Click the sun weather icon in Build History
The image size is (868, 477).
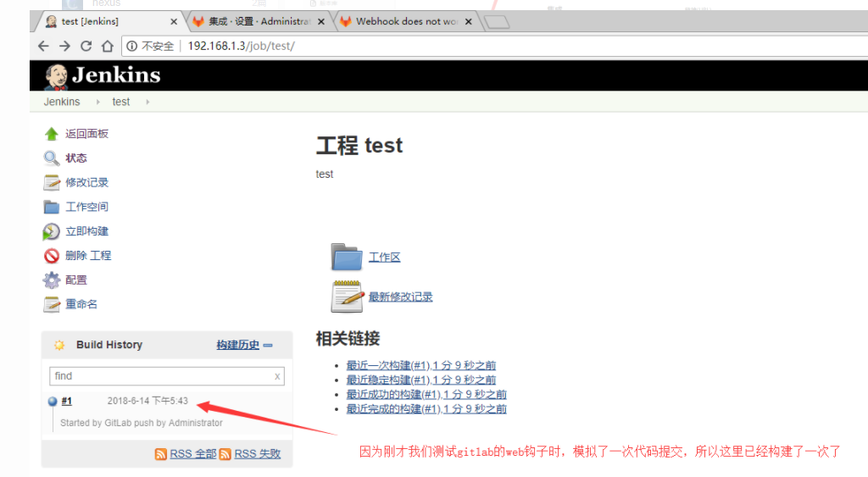click(x=59, y=346)
